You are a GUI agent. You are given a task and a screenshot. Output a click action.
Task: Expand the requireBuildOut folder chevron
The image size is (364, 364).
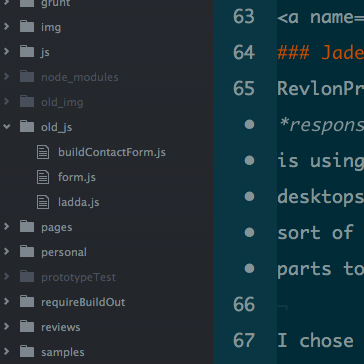tap(6, 302)
